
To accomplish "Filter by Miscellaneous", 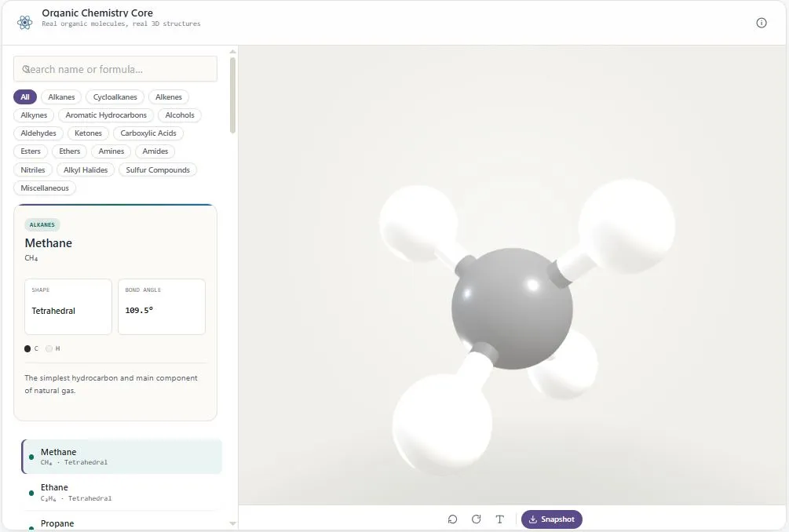I will tap(45, 188).
